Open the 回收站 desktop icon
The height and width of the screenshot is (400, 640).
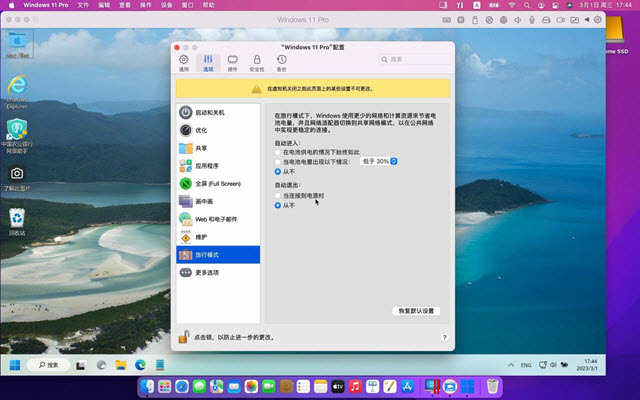pyautogui.click(x=17, y=222)
